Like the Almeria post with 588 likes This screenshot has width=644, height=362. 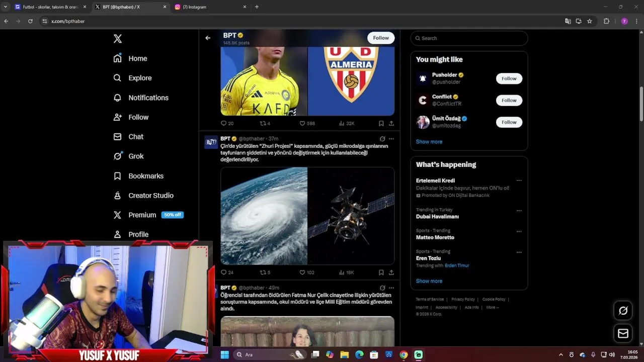307,123
